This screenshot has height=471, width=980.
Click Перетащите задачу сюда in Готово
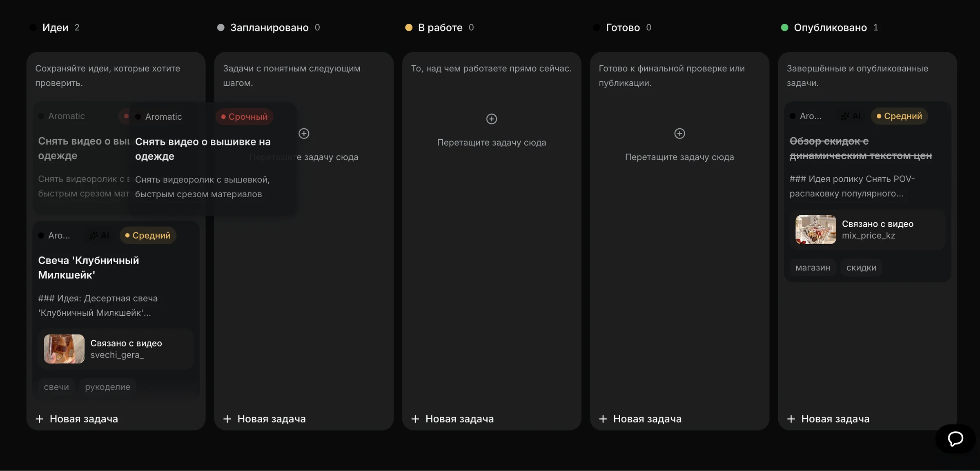tap(679, 157)
